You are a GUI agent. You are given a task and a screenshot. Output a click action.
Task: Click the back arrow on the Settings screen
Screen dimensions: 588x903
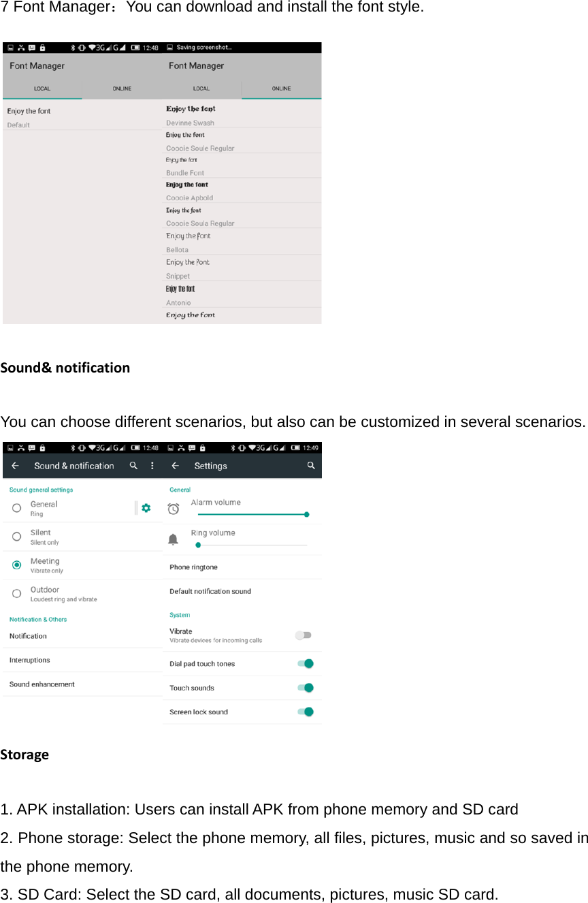coord(175,466)
